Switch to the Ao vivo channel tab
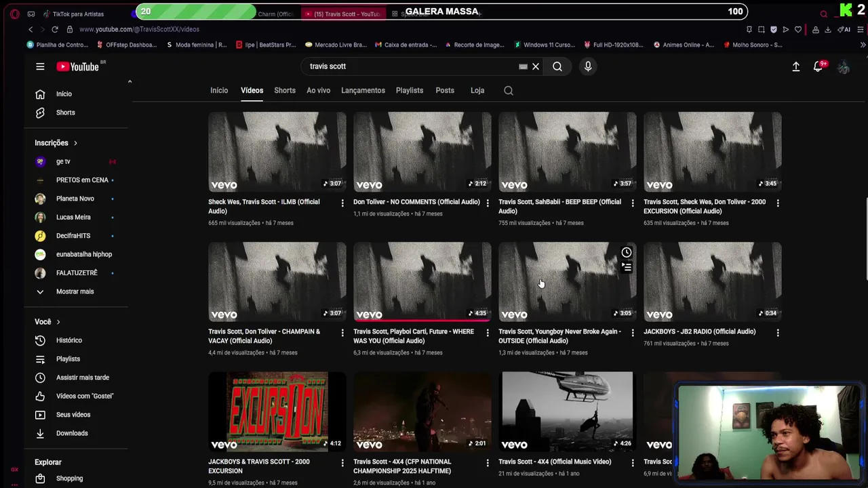This screenshot has height=488, width=868. click(x=318, y=91)
